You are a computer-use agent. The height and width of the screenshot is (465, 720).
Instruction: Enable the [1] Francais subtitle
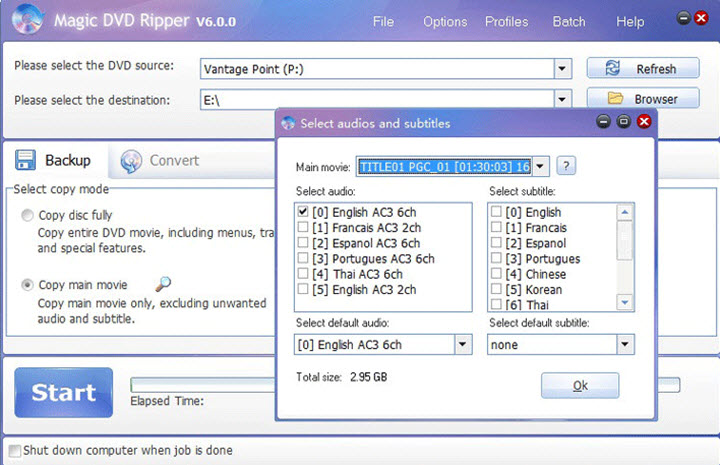coord(496,227)
